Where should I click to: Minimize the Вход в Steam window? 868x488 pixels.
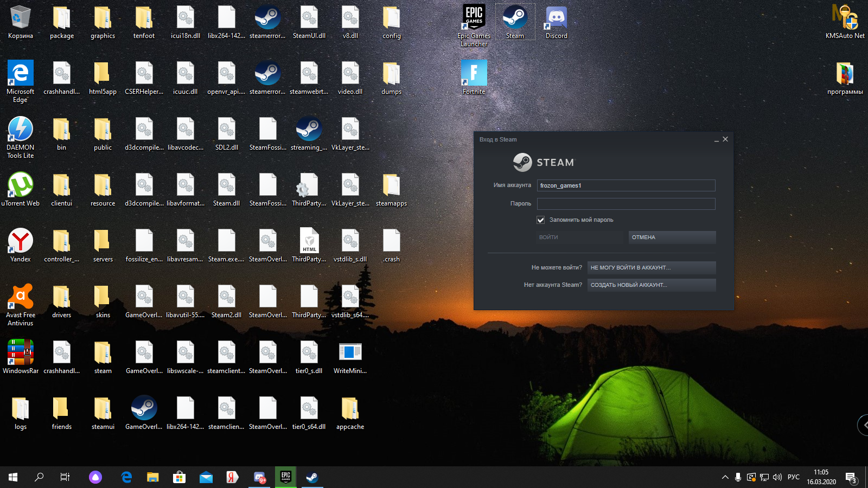click(717, 140)
